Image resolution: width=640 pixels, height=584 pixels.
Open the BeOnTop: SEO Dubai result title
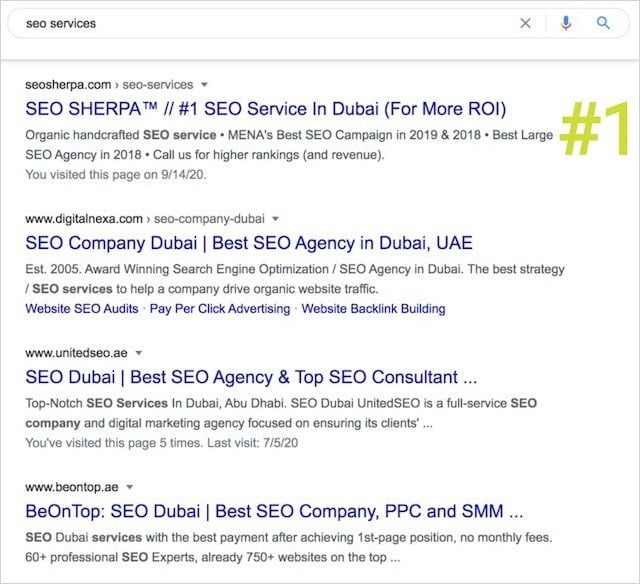275,512
